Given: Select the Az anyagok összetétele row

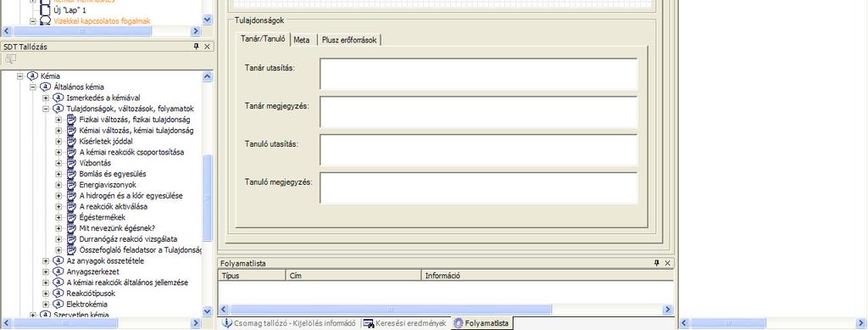Looking at the screenshot, I should click(105, 260).
